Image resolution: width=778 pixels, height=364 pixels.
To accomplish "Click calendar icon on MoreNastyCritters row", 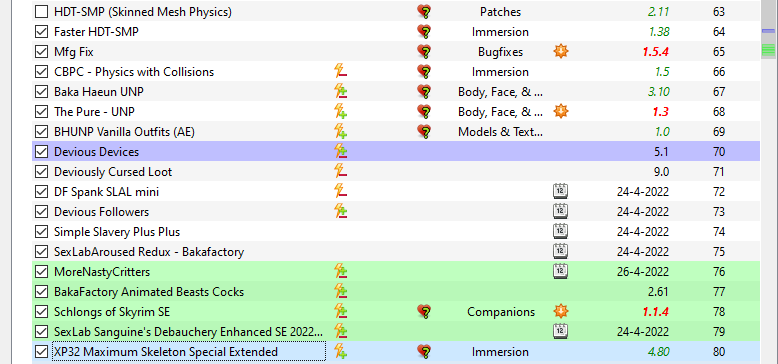I will 561,271.
